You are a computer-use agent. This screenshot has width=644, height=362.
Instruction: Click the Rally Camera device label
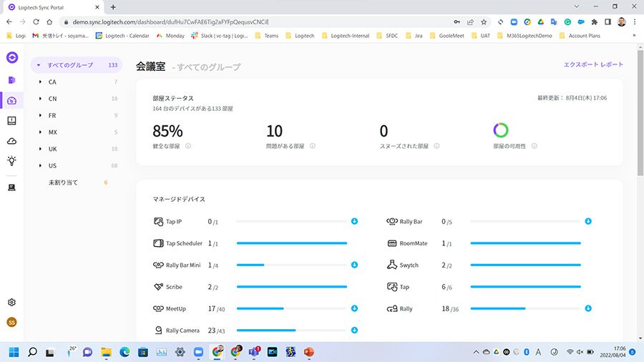182,331
